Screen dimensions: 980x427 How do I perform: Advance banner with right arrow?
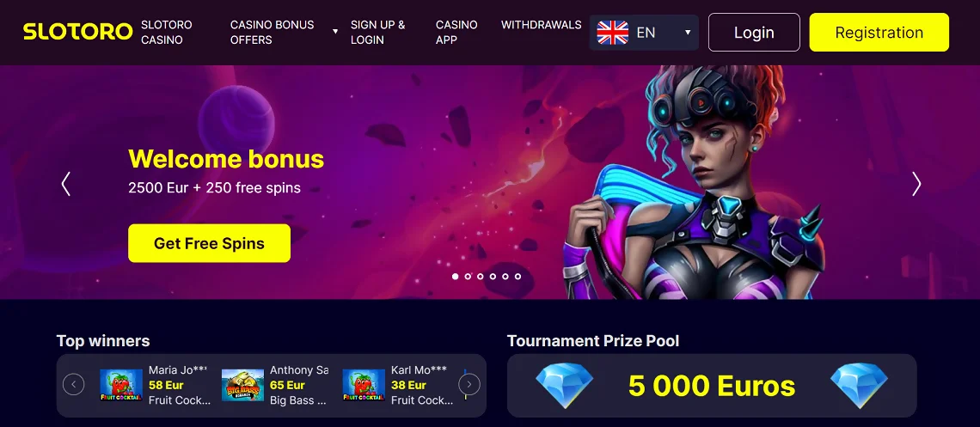click(916, 184)
